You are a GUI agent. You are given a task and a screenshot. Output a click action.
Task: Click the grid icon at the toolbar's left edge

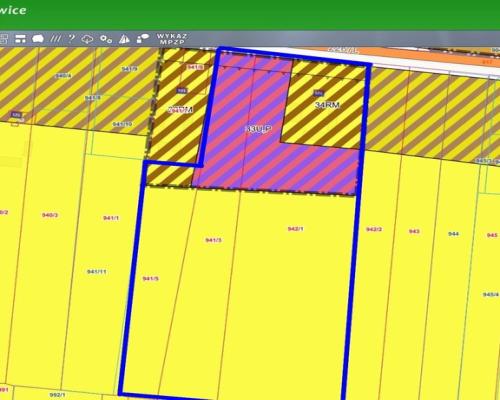coord(3,39)
